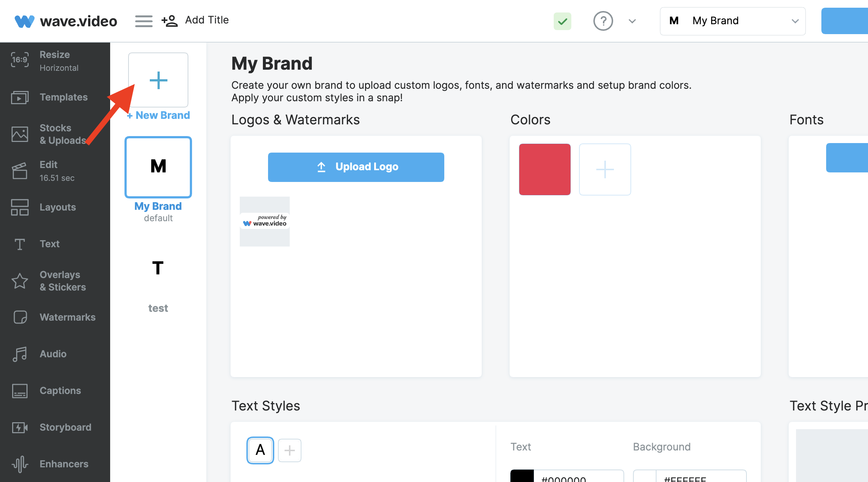Click the green saved checkmark icon
Viewport: 868px width, 482px height.
(x=563, y=21)
